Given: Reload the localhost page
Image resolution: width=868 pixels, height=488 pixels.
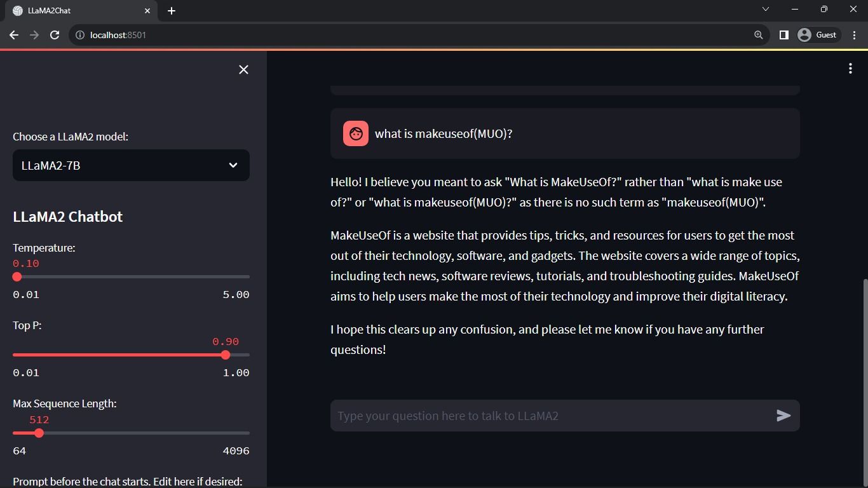Looking at the screenshot, I should pos(55,35).
